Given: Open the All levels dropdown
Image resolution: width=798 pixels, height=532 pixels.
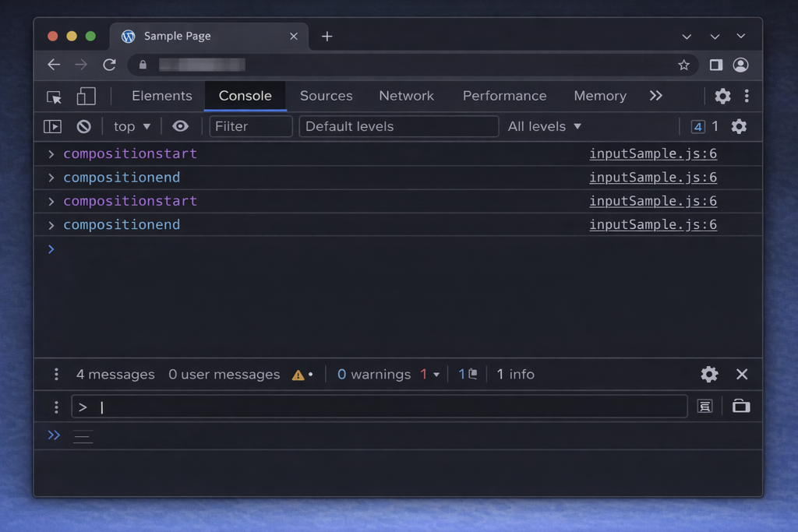Looking at the screenshot, I should click(544, 125).
